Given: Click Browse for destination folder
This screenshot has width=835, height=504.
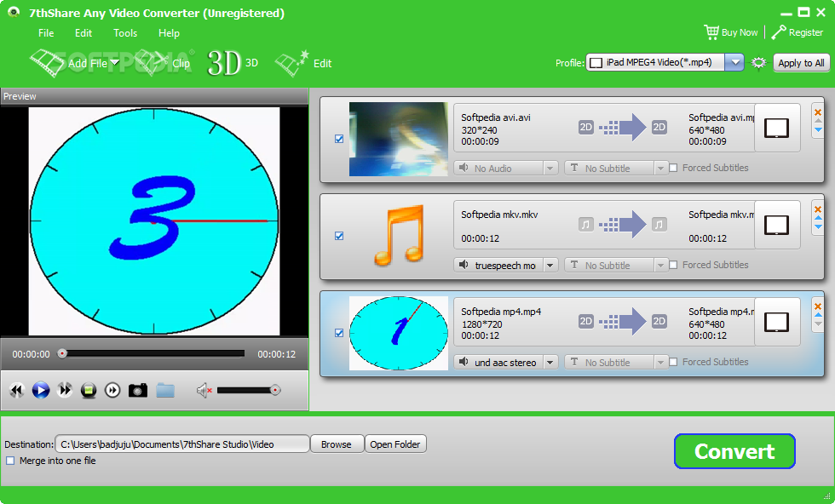Looking at the screenshot, I should pyautogui.click(x=337, y=444).
